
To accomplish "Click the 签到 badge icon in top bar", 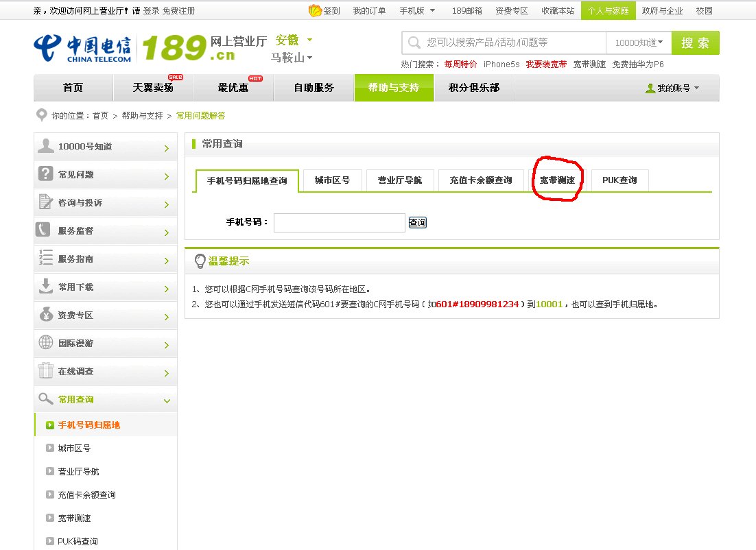I will coord(315,10).
